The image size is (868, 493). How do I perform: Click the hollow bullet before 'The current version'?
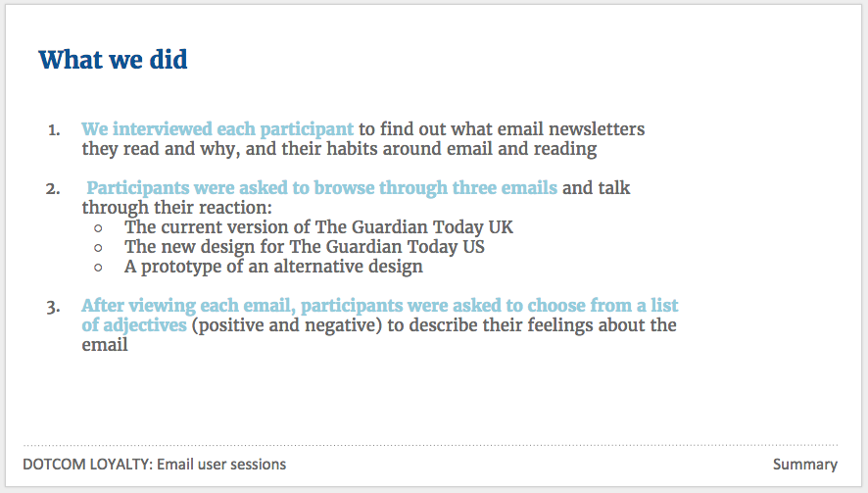pyautogui.click(x=99, y=228)
